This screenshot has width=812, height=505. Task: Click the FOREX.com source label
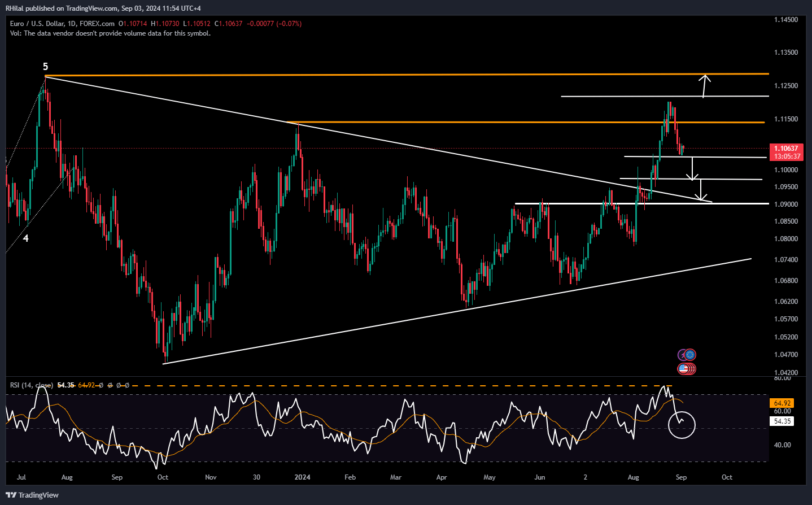97,24
